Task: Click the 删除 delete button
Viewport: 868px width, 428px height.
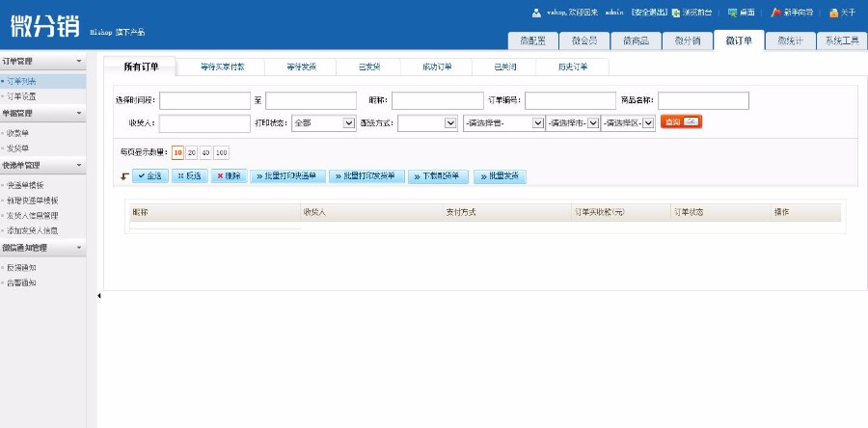Action: (x=230, y=176)
